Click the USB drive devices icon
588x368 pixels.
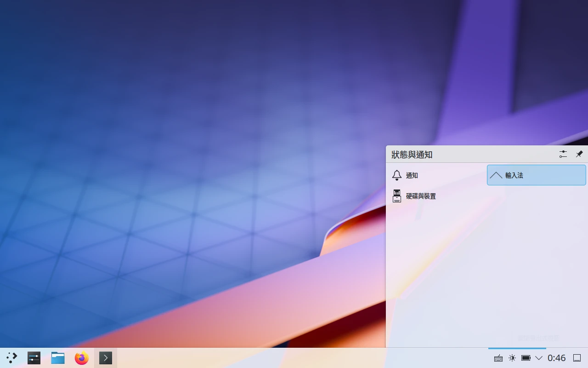pyautogui.click(x=397, y=196)
